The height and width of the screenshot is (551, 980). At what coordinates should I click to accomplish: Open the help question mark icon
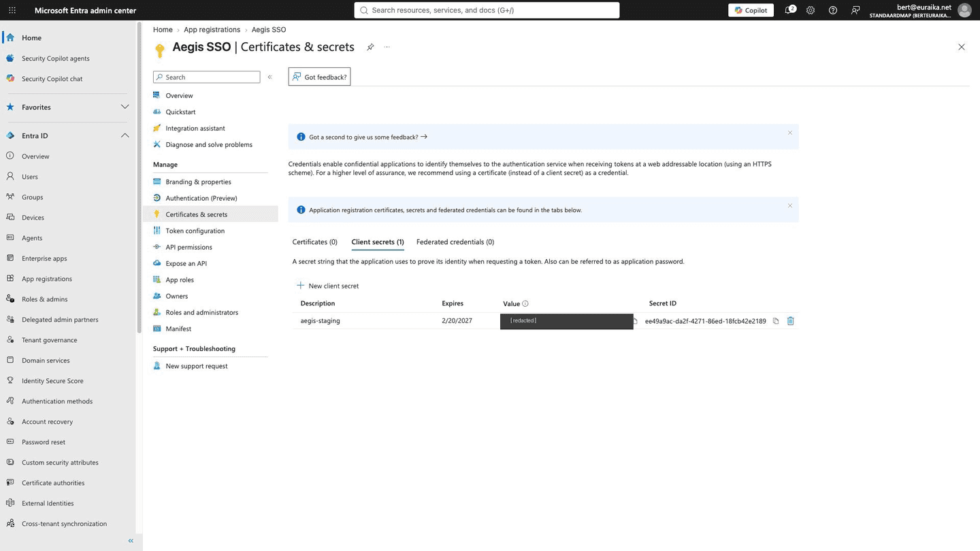pyautogui.click(x=833, y=10)
